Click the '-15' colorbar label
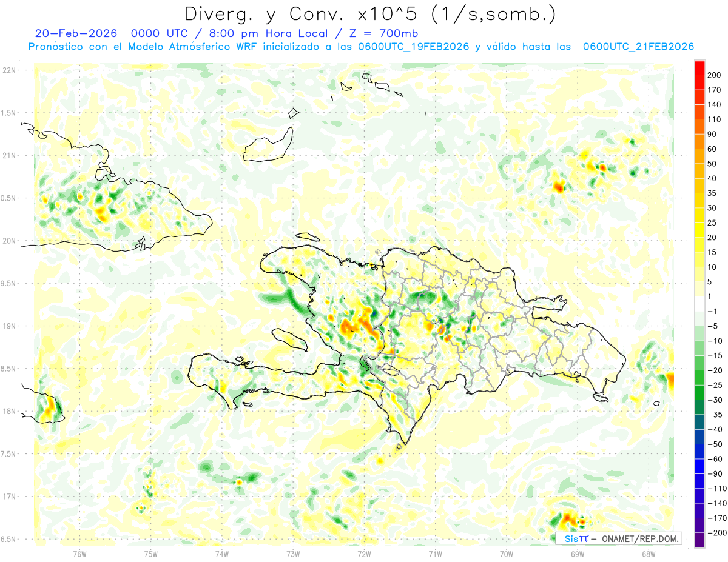The image size is (728, 562). tap(716, 356)
